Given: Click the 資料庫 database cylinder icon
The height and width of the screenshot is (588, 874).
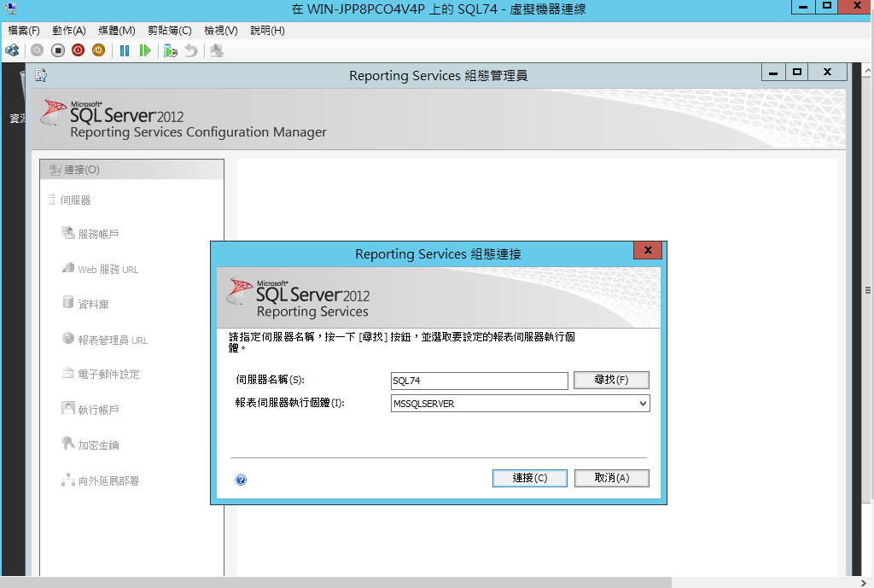Looking at the screenshot, I should (x=68, y=303).
